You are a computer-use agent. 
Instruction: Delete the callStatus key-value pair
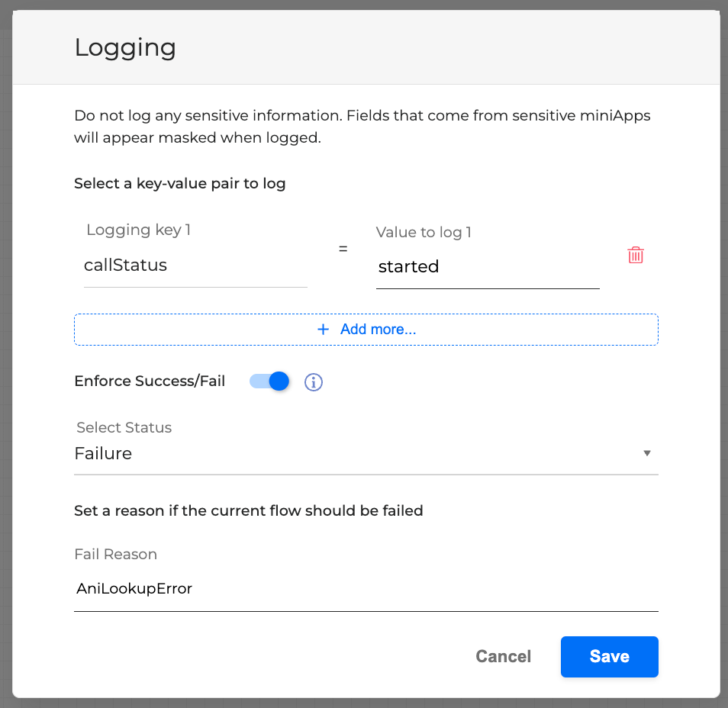(x=636, y=256)
